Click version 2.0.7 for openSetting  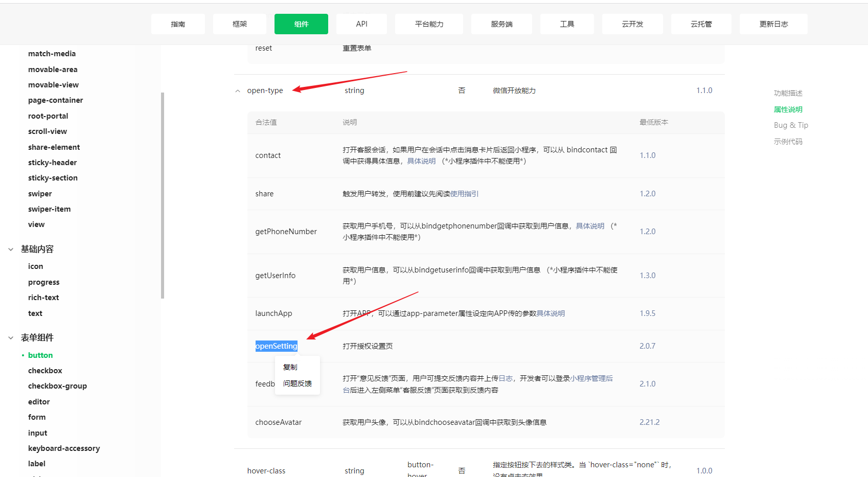click(x=647, y=346)
